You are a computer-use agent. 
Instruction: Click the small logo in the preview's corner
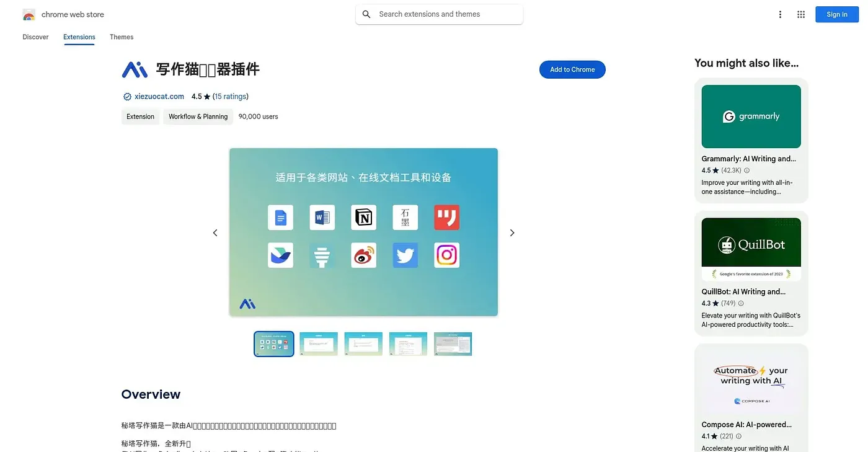tap(247, 304)
